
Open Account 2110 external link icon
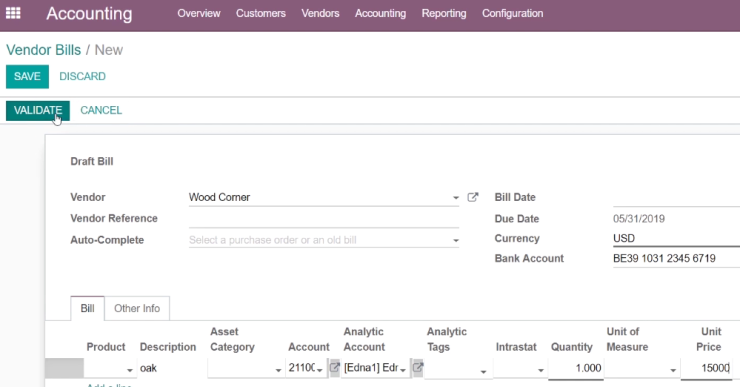334,367
